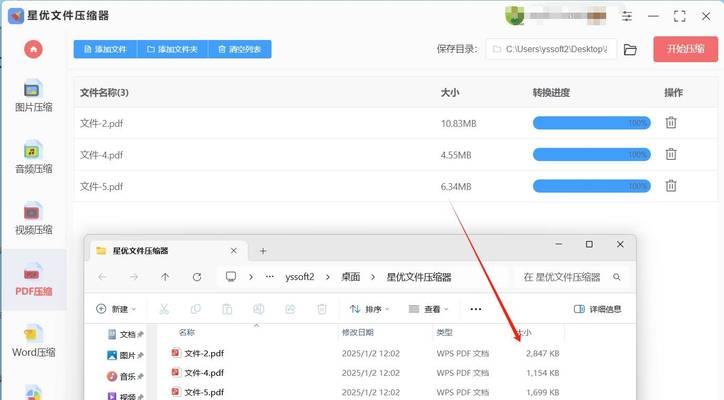The height and width of the screenshot is (400, 724).
Task: Click Explorer delete trash icon
Action: click(x=322, y=309)
